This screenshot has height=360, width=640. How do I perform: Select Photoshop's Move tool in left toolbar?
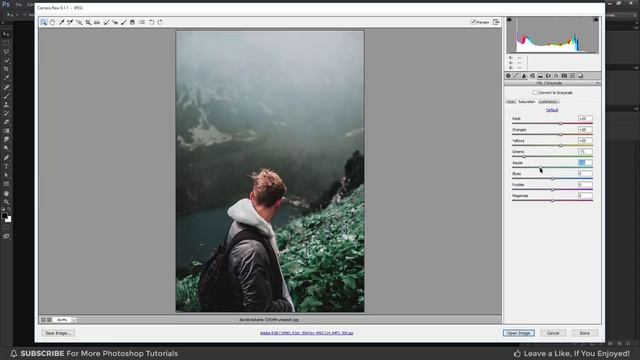(x=6, y=34)
